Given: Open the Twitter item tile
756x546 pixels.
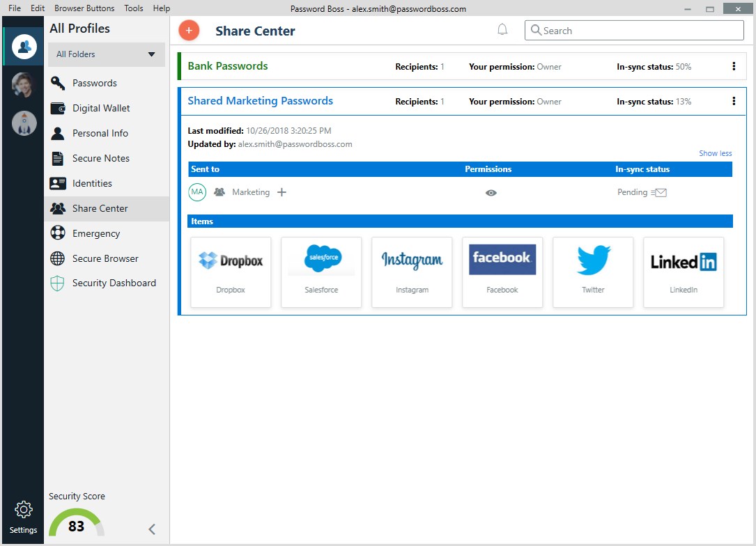Looking at the screenshot, I should click(593, 272).
